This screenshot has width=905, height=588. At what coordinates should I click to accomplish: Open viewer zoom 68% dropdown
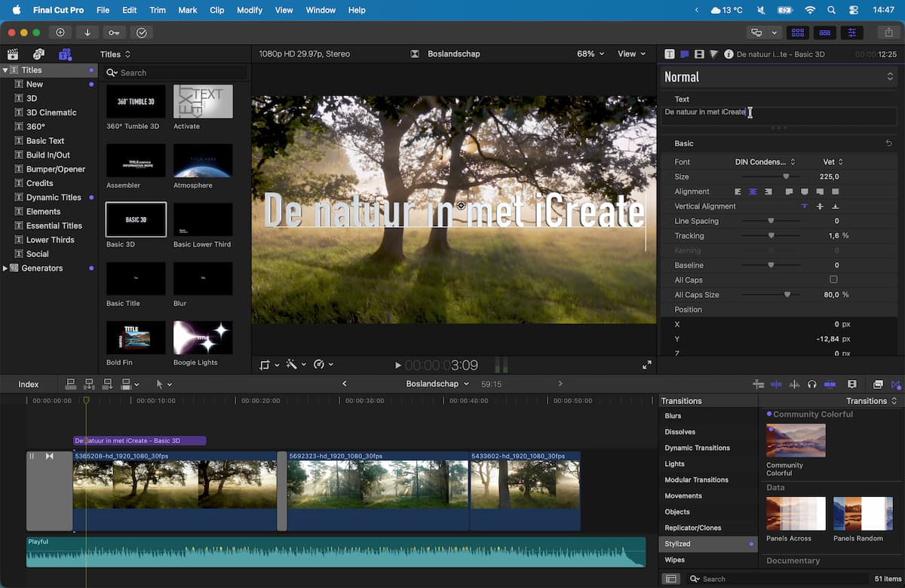pyautogui.click(x=591, y=54)
